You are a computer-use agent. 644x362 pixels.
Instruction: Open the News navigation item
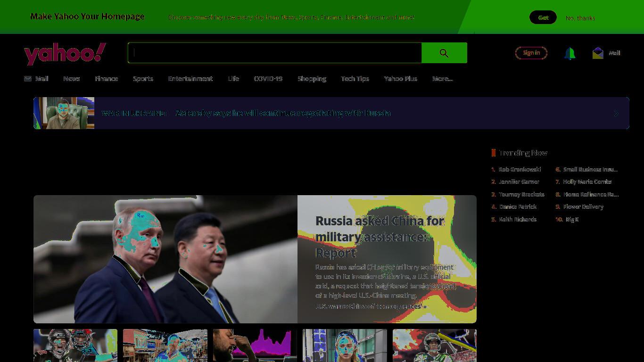click(x=72, y=79)
